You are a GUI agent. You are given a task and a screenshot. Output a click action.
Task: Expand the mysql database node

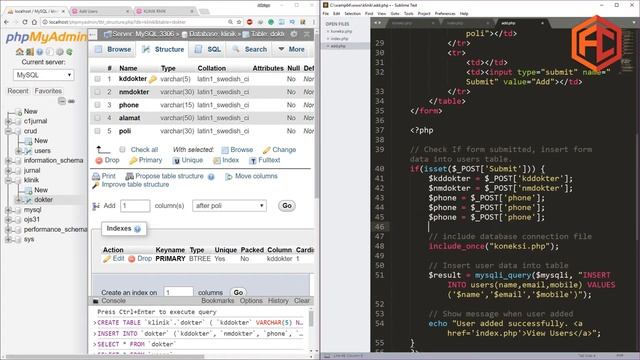point(9,210)
